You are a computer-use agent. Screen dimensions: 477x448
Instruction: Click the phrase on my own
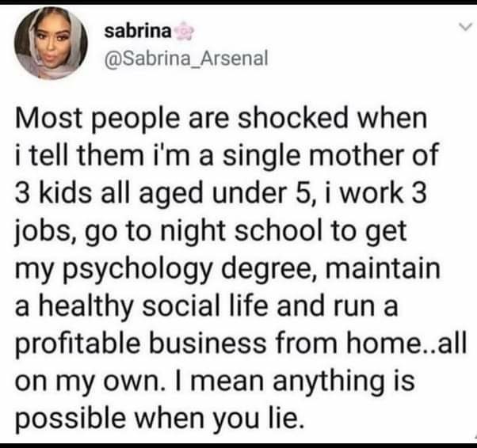[x=88, y=381]
